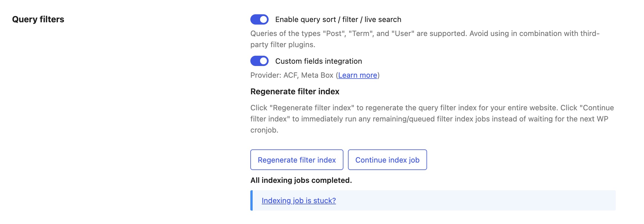Screen dimensions: 644x224
Task: Click the bold Regenerate filter index heading
Action: click(x=295, y=91)
